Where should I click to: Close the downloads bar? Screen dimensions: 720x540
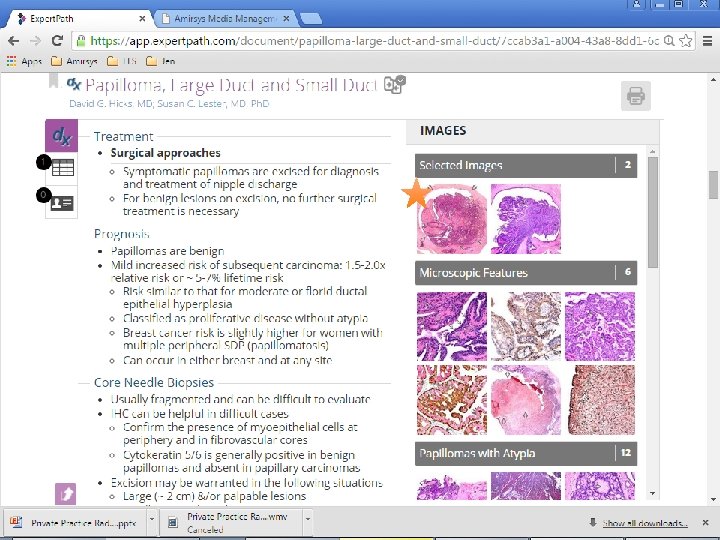point(705,523)
